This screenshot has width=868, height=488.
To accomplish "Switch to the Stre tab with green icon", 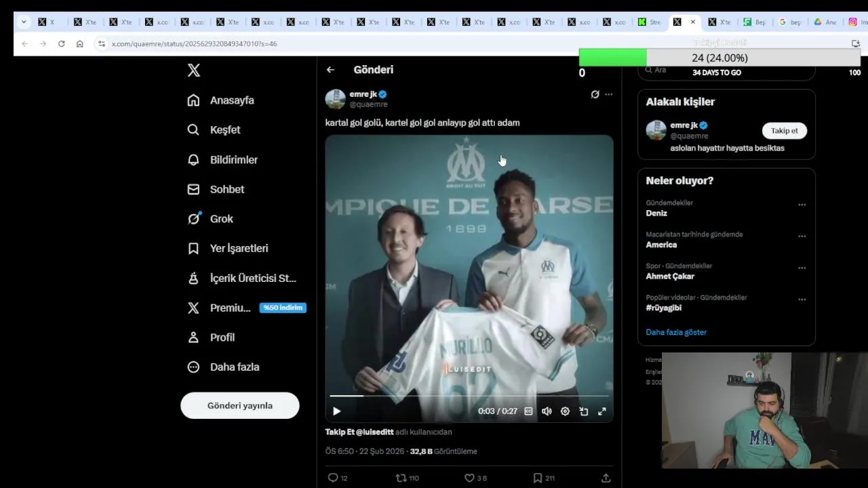I will [x=650, y=22].
